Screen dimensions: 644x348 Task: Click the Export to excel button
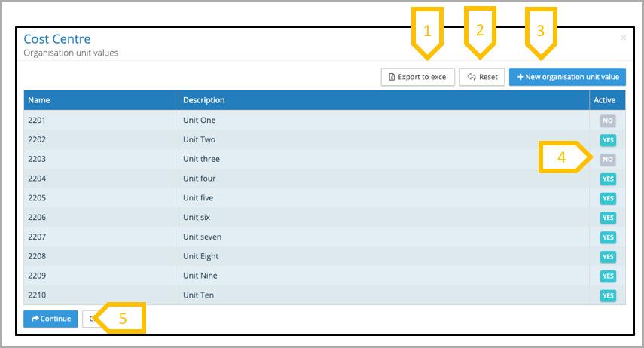coord(418,77)
